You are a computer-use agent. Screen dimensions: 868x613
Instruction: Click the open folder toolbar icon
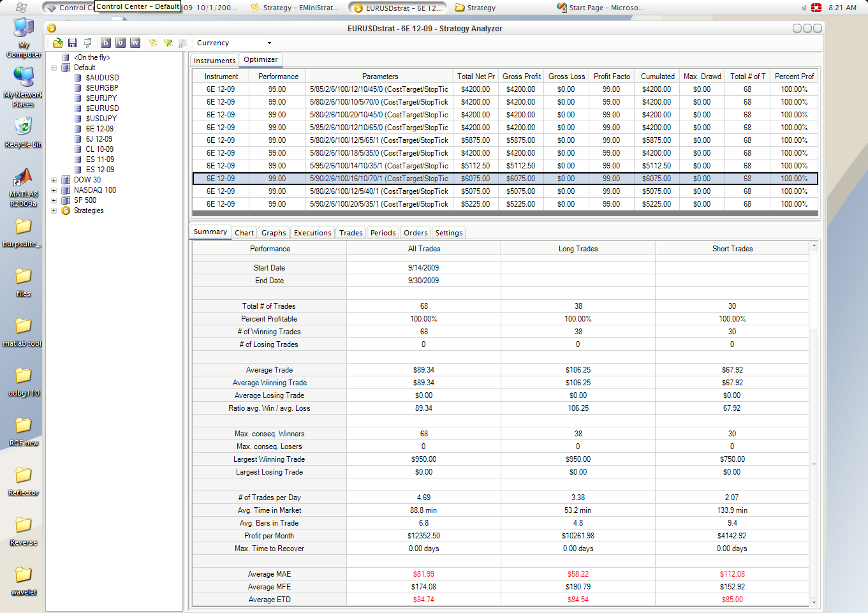(58, 43)
